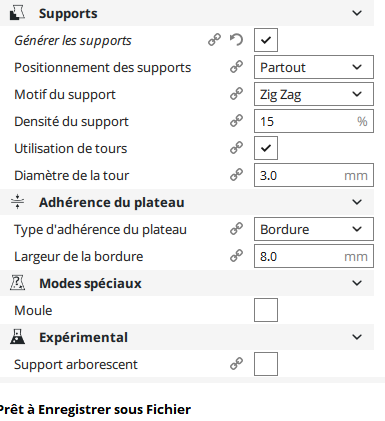
Task: Click the reset arrow beside Générer les supports
Action: [236, 40]
